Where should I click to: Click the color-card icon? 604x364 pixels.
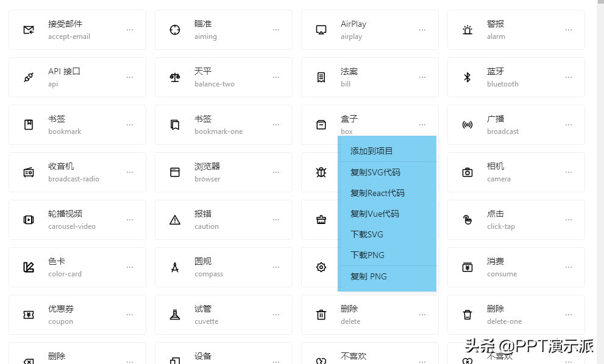pyautogui.click(x=29, y=267)
